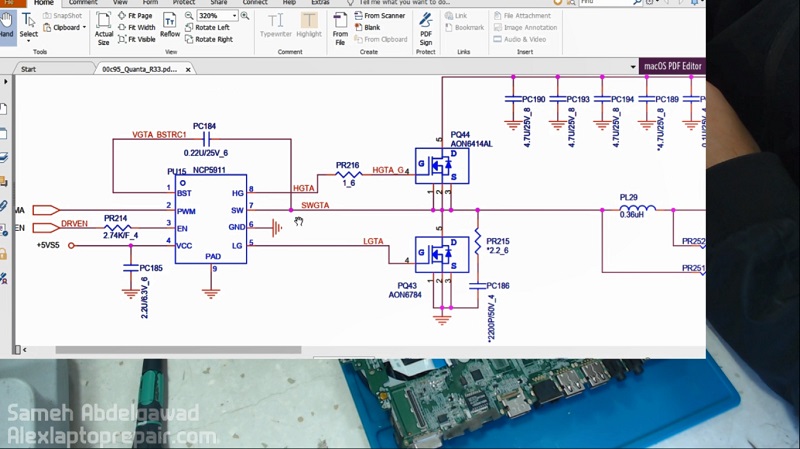Open the Digital Signatures pen side panel
This screenshot has width=800, height=449.
(x=4, y=278)
